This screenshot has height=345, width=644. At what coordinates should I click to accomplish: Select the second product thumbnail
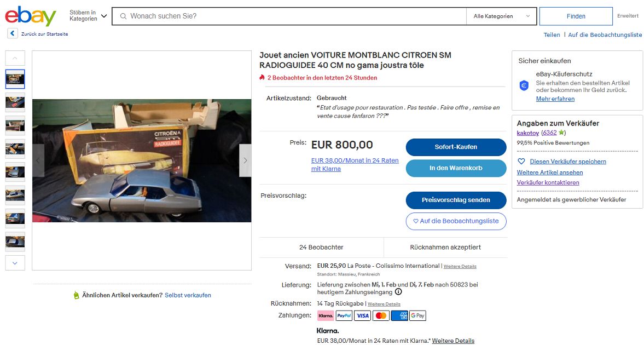tap(15, 102)
